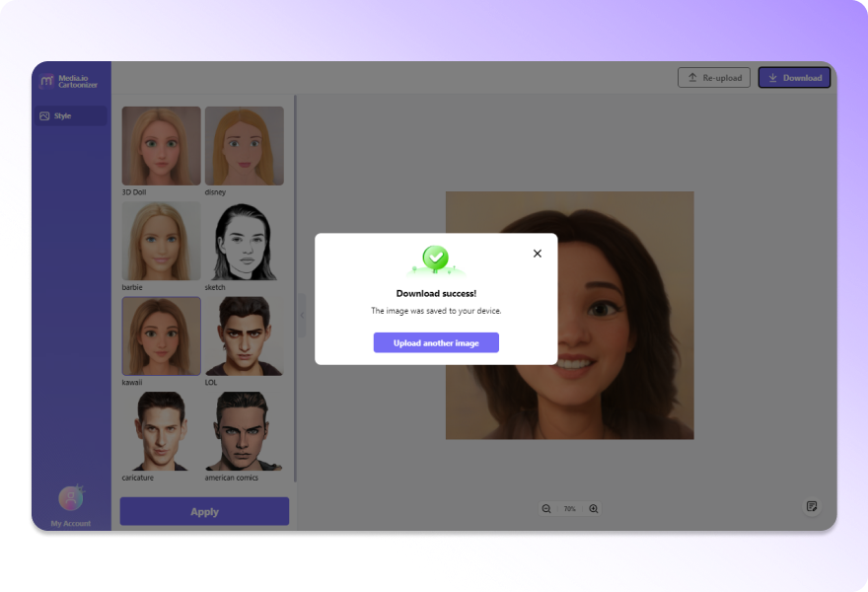Click the zoom out magnifier icon
Screen dimensions: 868x592
[x=546, y=509]
